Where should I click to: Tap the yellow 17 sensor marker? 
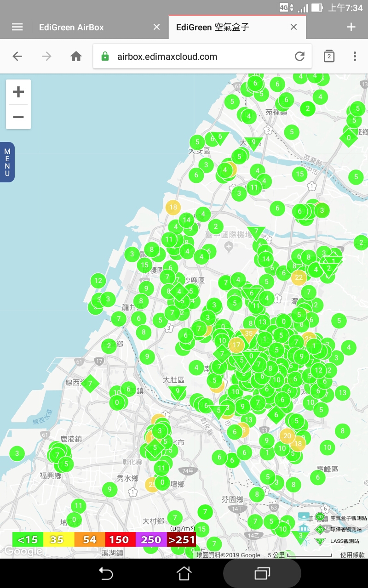(x=237, y=345)
